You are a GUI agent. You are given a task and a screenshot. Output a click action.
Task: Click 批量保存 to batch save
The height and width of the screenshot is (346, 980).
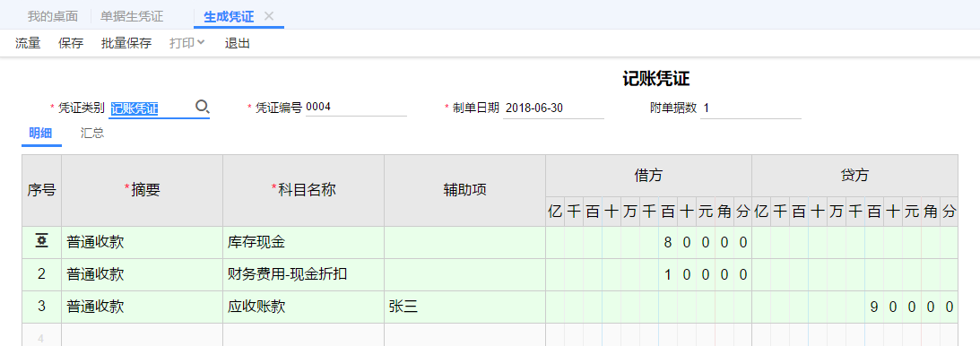126,43
